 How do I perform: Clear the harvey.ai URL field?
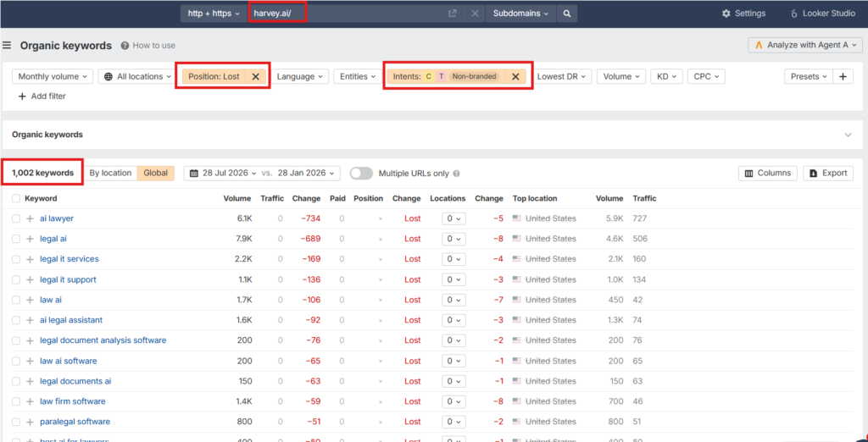click(x=475, y=14)
